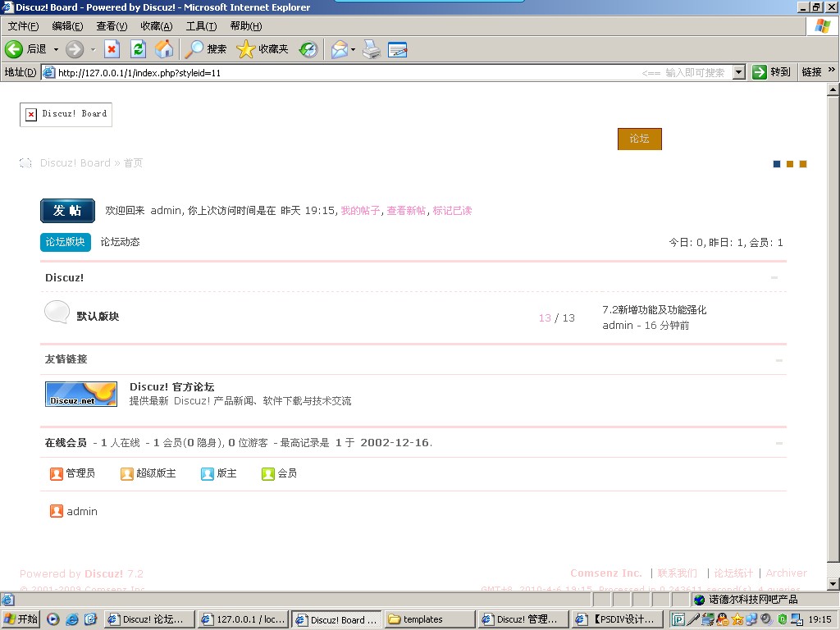The height and width of the screenshot is (630, 840).
Task: Click the 默认版块 forum speech bubble icon
Action: pyautogui.click(x=57, y=312)
